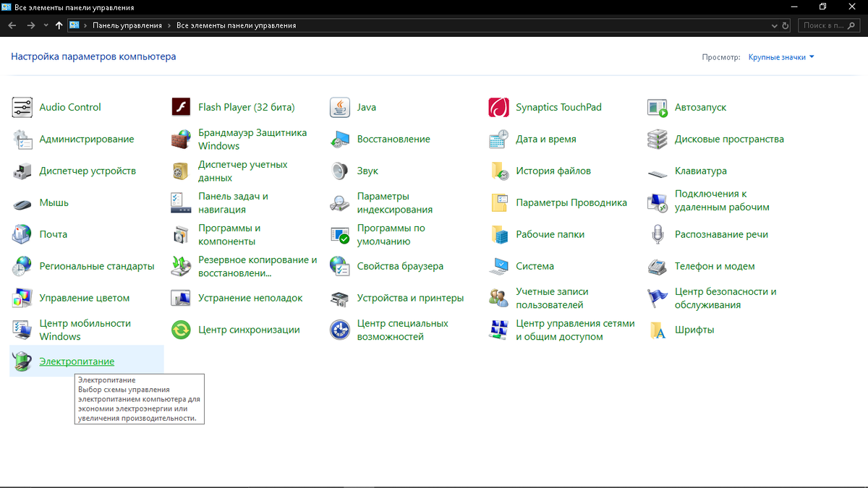Image resolution: width=868 pixels, height=488 pixels.
Task: Click the Центр синхронизации green icon
Action: pos(181,330)
